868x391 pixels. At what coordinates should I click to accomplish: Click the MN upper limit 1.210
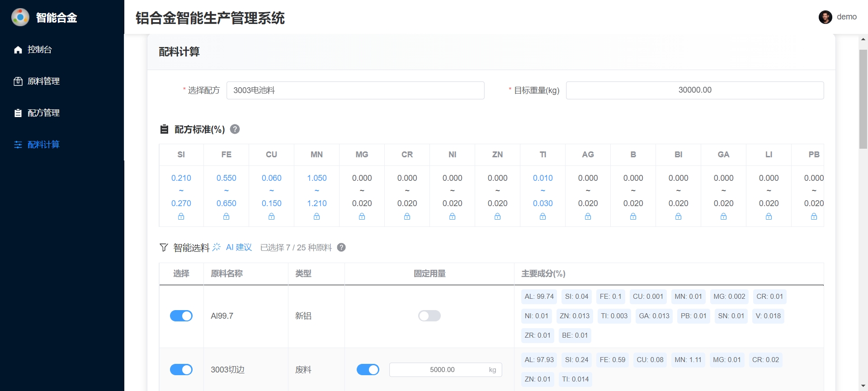[316, 203]
